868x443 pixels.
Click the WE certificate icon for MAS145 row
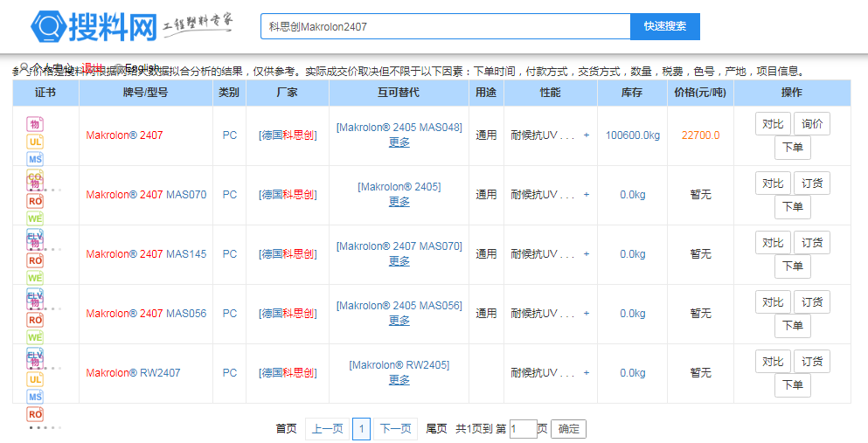(35, 277)
